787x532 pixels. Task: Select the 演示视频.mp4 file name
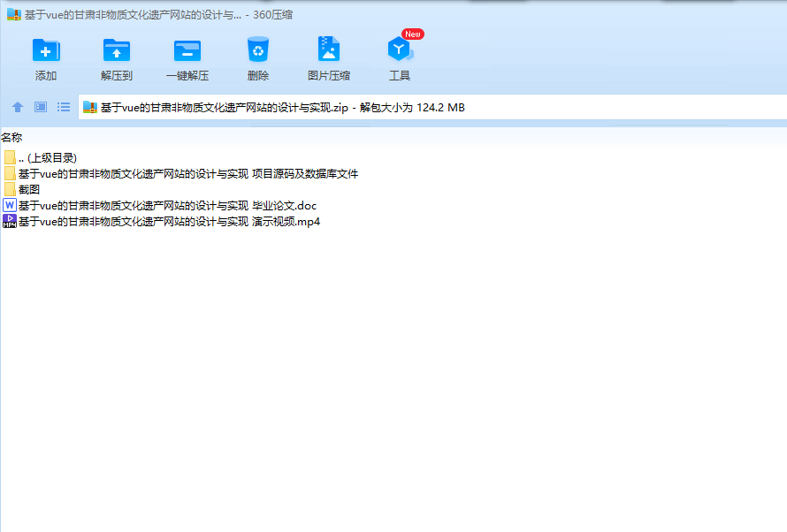(x=169, y=222)
